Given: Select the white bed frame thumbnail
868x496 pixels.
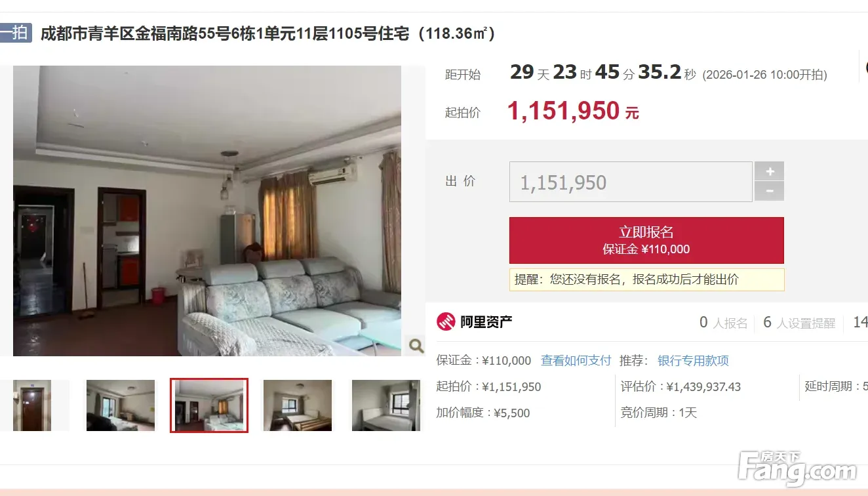Looking at the screenshot, I should 386,405.
